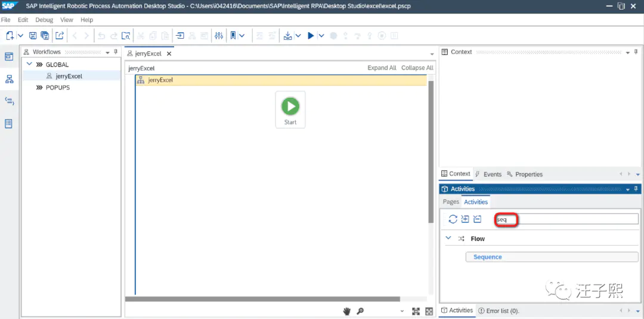Select the hand pan tool below the canvas
This screenshot has height=319, width=644.
[x=347, y=311]
